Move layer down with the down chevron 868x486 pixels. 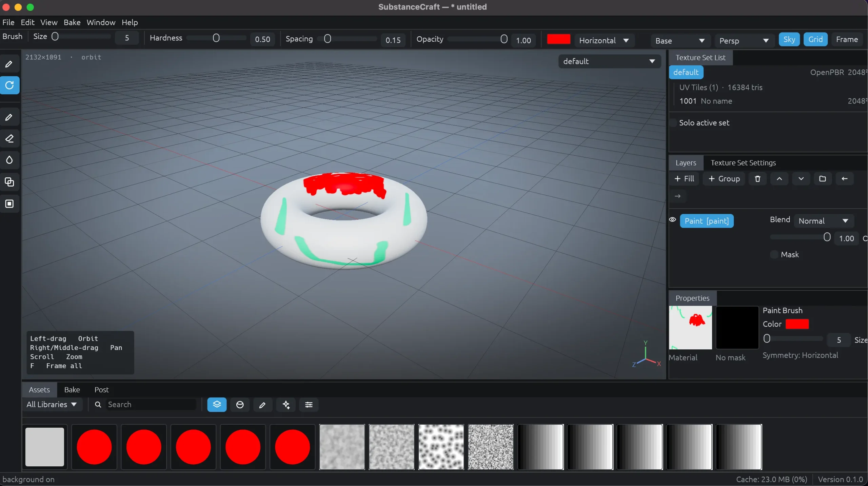[801, 179]
